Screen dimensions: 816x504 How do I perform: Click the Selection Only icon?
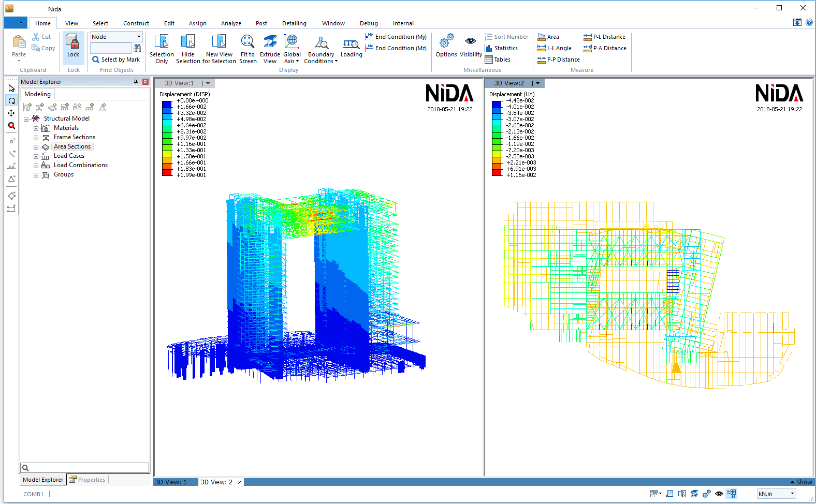162,49
